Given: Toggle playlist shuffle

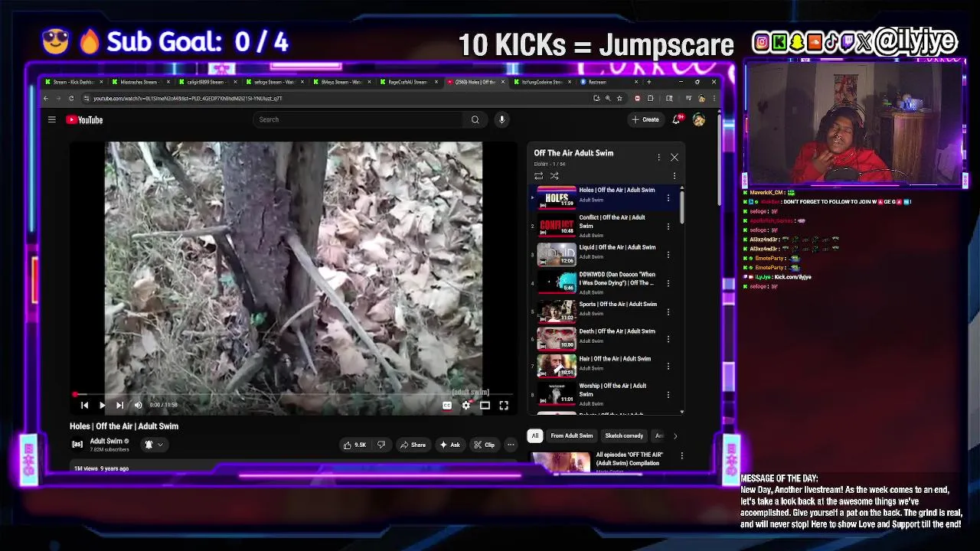Looking at the screenshot, I should pos(554,176).
